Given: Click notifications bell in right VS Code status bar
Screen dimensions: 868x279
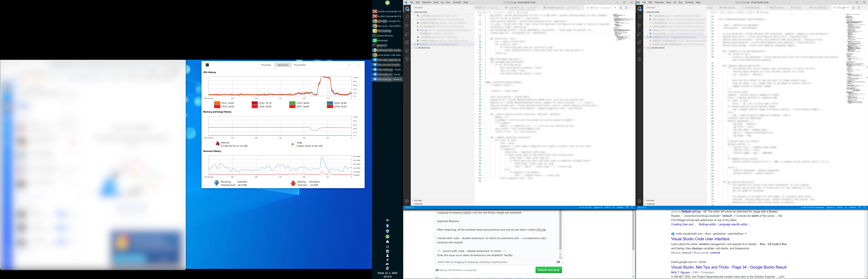Looking at the screenshot, I should (x=865, y=208).
